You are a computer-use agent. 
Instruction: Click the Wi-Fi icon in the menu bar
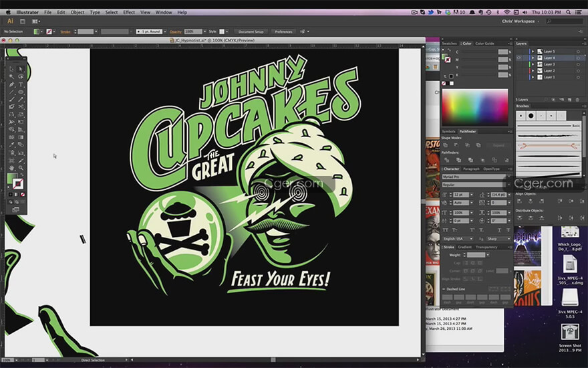tap(507, 12)
